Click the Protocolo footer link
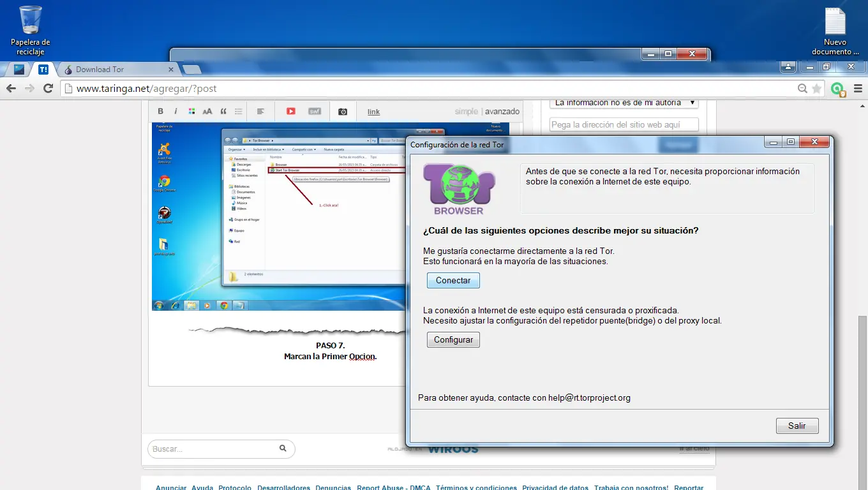Screen dimensions: 868x490 [x=235, y=488]
